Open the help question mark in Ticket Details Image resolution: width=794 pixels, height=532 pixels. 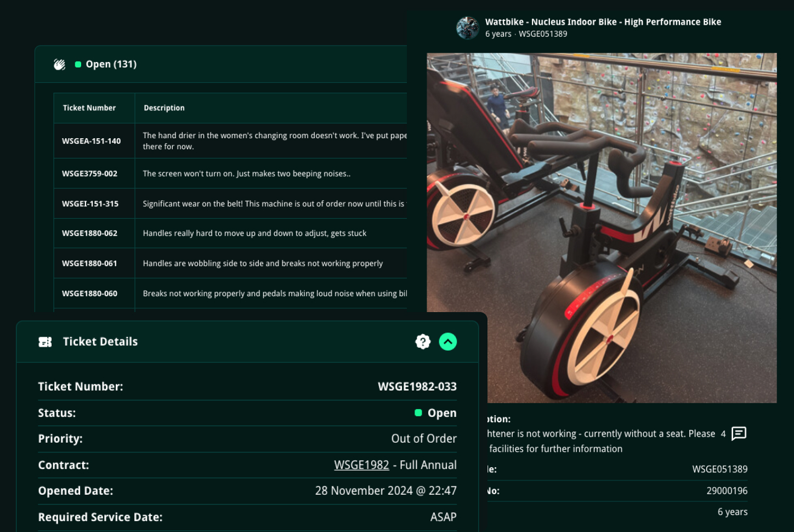[423, 342]
